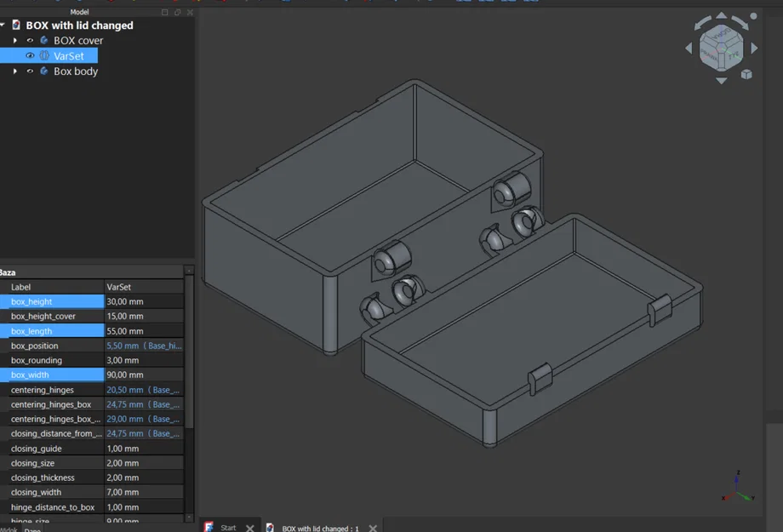The image size is (783, 532).
Task: Switch to the Start tab
Action: tap(228, 528)
